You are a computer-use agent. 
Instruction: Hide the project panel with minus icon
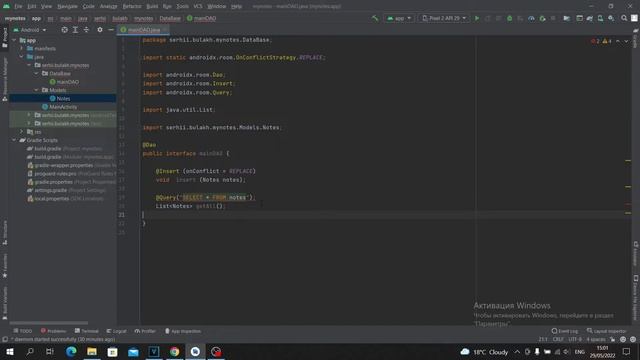coord(111,30)
